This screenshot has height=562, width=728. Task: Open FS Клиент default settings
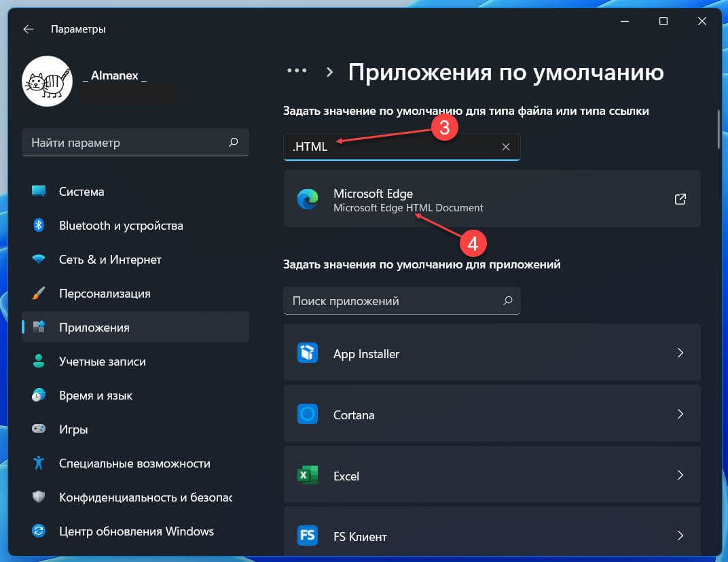pyautogui.click(x=492, y=532)
